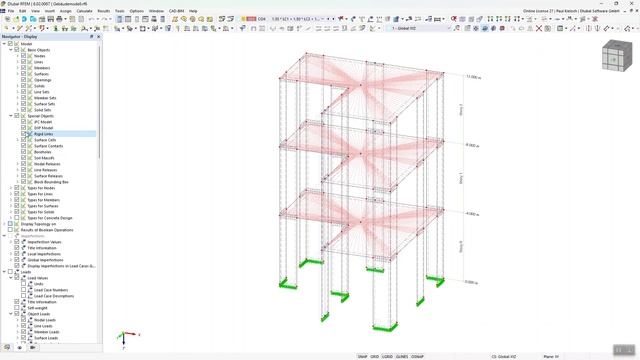Collapse the Load Values node
The height and width of the screenshot is (360, 640).
tap(11, 278)
